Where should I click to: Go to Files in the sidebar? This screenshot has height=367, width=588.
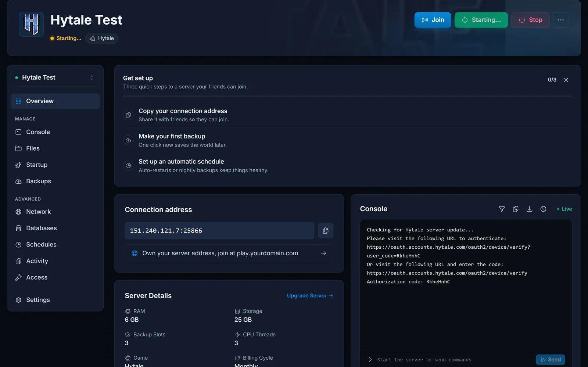[x=55, y=148]
